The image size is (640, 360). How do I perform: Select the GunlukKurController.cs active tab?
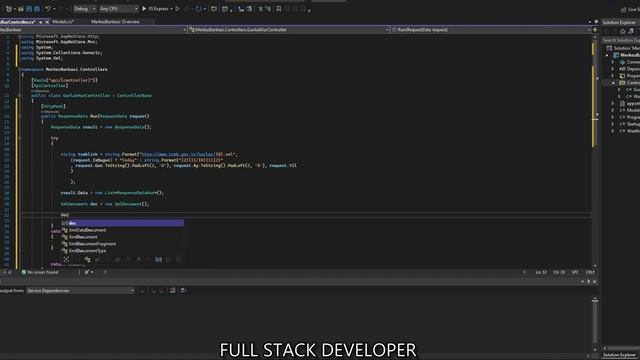[18, 22]
